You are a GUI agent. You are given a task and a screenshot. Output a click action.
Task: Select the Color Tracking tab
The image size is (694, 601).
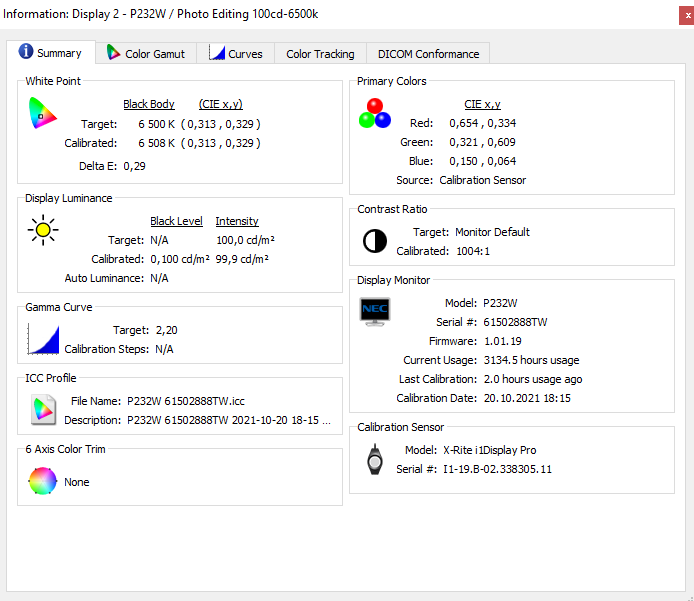[320, 54]
